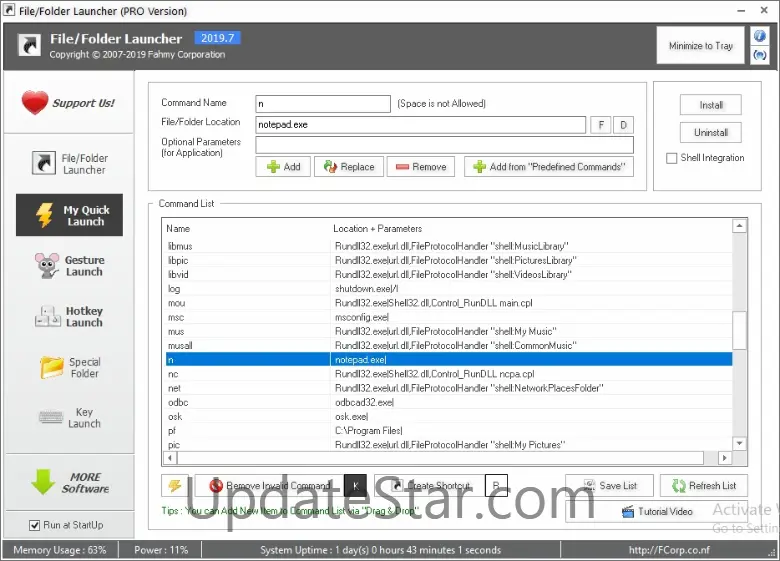Click the Name column header
This screenshot has width=780, height=561.
[x=178, y=229]
